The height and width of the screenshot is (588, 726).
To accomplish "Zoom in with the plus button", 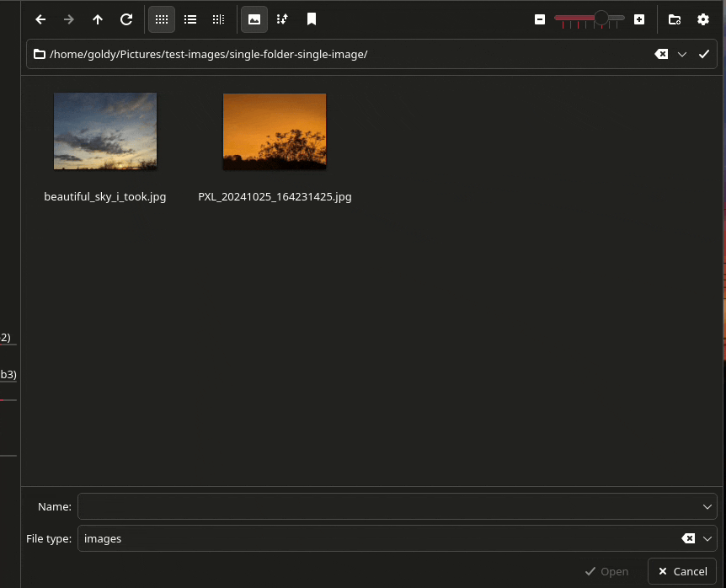I will point(638,19).
